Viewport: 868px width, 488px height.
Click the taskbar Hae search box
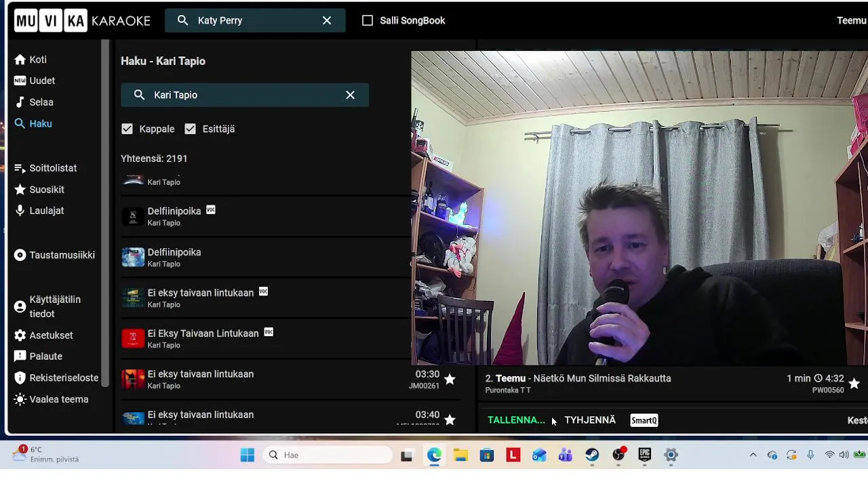(x=328, y=455)
